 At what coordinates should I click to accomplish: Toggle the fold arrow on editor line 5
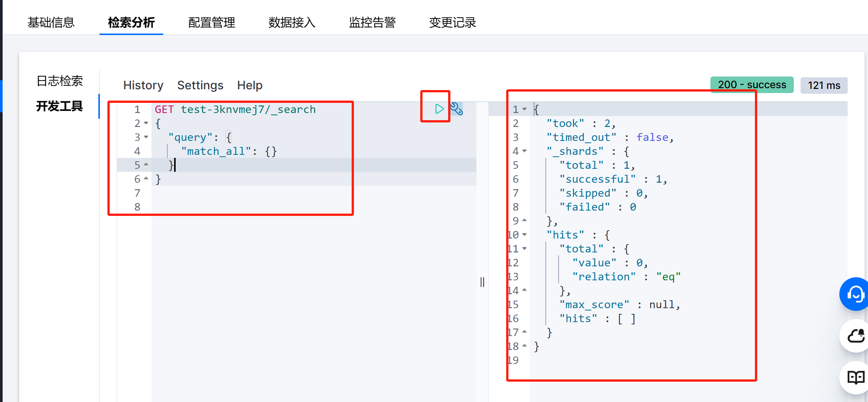click(146, 165)
